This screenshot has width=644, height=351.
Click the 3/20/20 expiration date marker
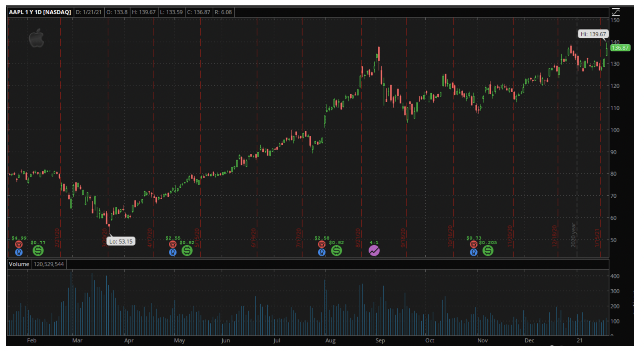pos(105,238)
